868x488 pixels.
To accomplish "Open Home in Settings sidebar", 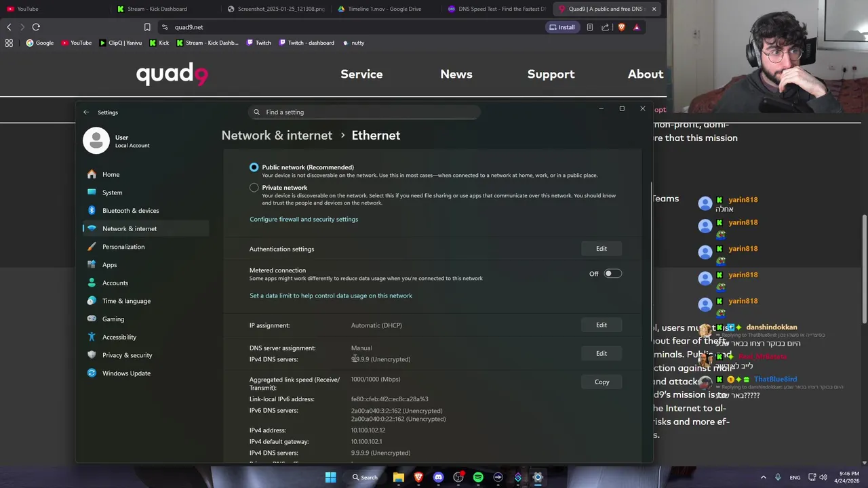I will click(146, 174).
